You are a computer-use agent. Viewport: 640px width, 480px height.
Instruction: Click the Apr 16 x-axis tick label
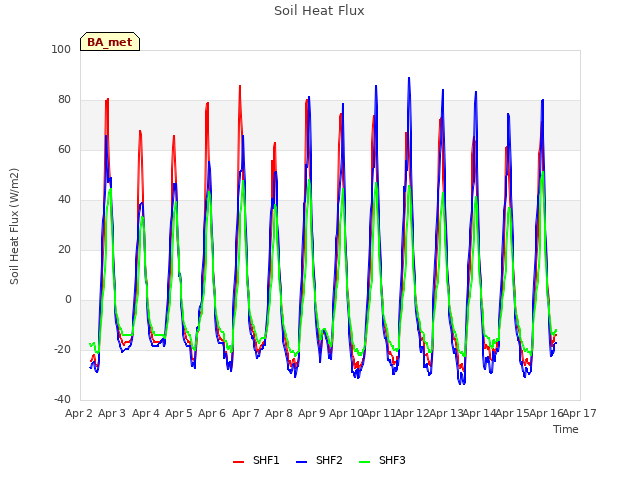point(546,413)
